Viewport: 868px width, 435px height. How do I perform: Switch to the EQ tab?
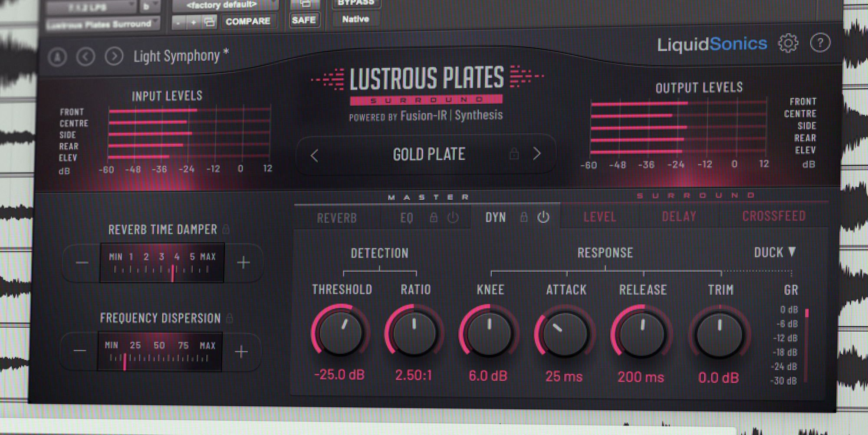click(407, 218)
